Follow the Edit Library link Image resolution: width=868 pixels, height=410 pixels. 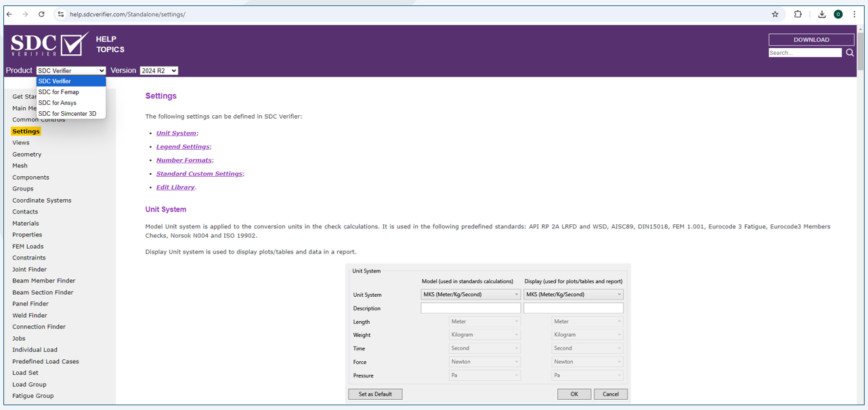[x=175, y=188]
